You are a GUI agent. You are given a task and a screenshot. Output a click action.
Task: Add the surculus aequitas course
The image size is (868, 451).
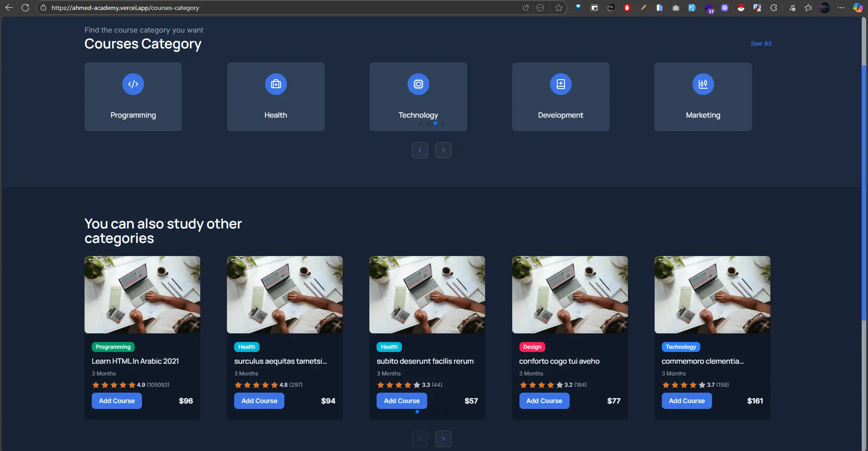[x=259, y=401]
